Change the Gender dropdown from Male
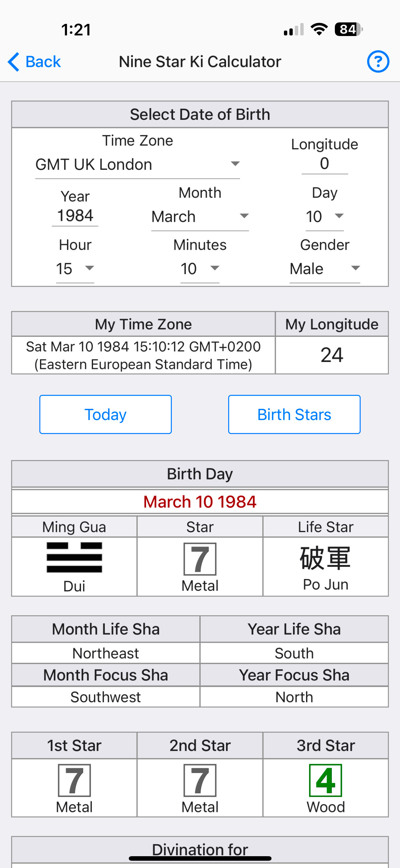 (325, 269)
